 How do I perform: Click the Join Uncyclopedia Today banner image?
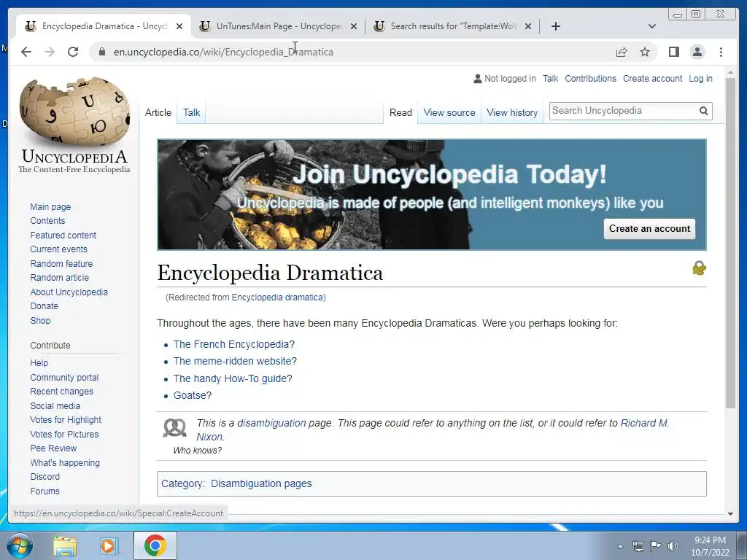coord(432,194)
